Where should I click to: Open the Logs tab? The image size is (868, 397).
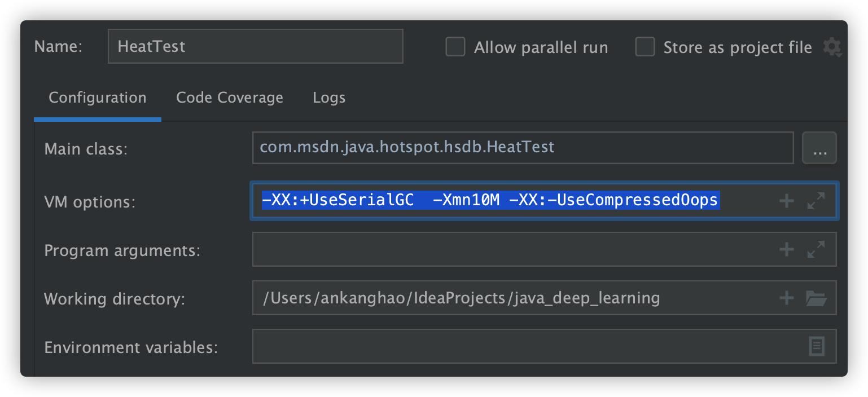pos(329,98)
